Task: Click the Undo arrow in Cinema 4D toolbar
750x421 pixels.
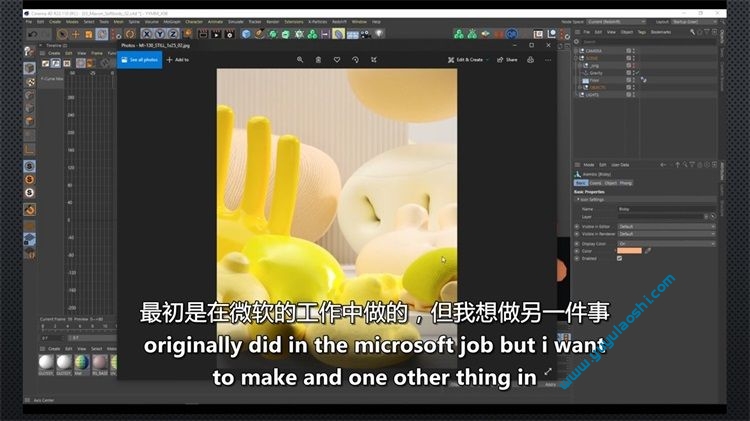Action: 33,34
